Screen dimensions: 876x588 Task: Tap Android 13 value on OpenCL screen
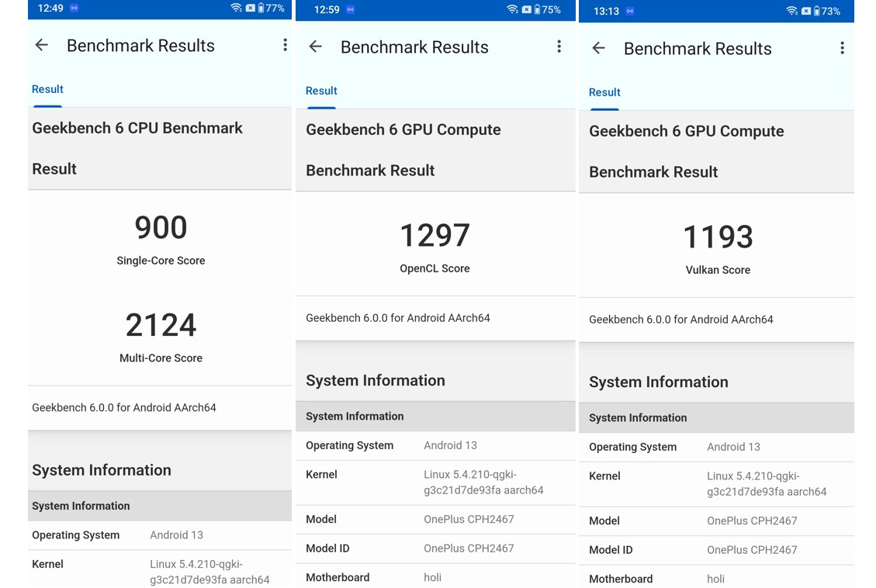tap(450, 445)
